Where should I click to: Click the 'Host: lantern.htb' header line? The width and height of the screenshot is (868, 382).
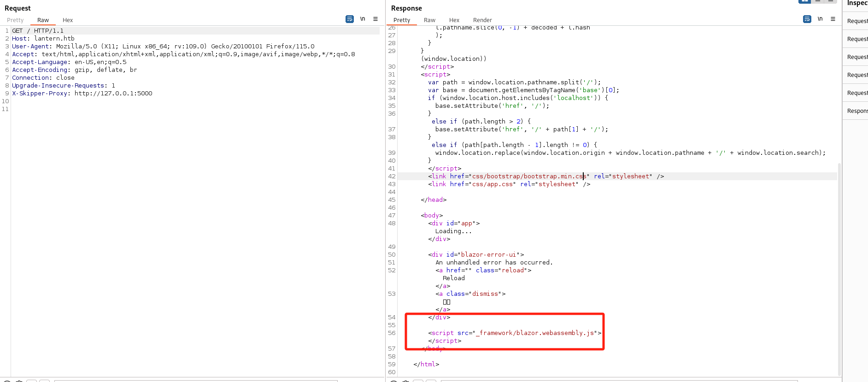[43, 39]
